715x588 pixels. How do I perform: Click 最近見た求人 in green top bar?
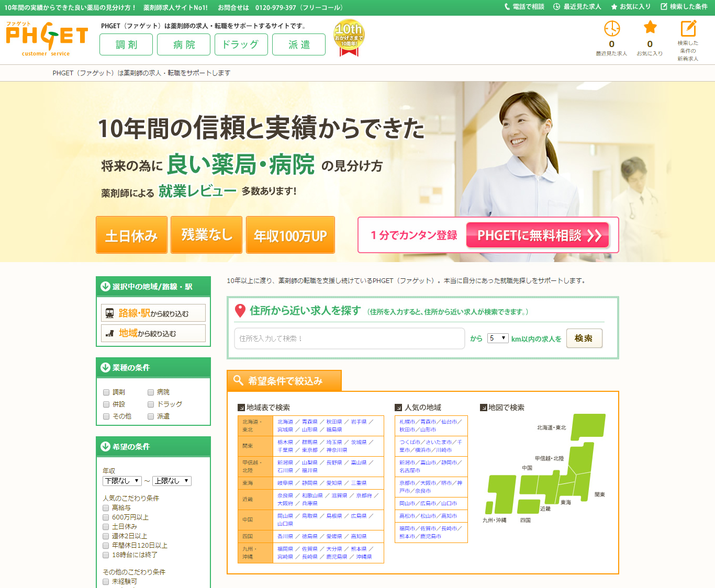(x=577, y=7)
